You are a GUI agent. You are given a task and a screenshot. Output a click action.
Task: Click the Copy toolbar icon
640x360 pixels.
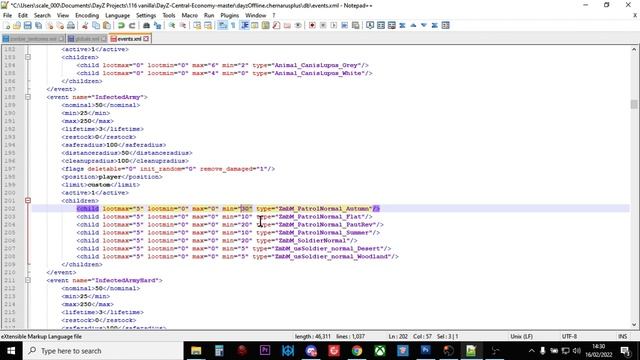[96, 25]
